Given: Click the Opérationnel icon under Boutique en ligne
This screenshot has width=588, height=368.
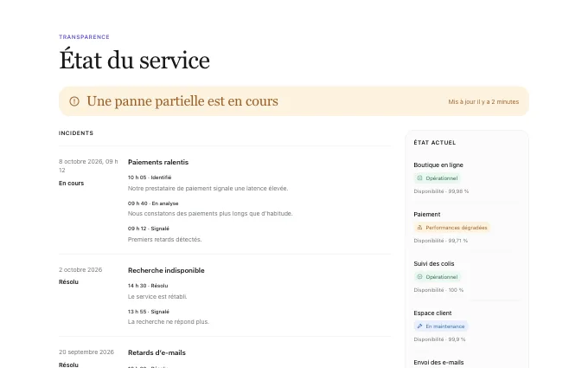Looking at the screenshot, I should 419,178.
